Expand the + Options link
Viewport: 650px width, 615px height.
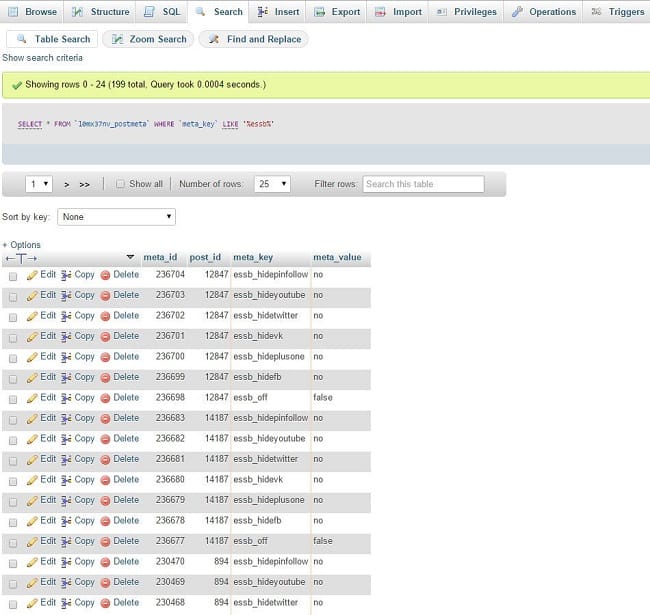click(x=22, y=245)
